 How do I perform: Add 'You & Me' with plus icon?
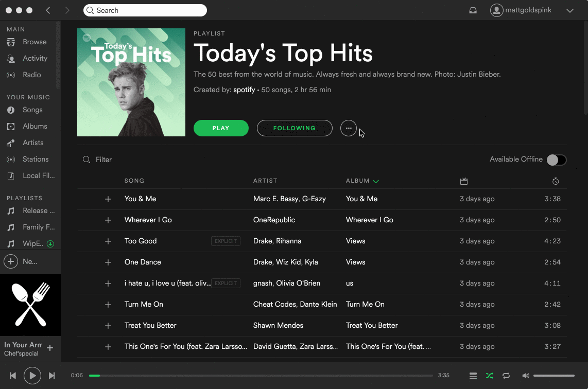(108, 199)
